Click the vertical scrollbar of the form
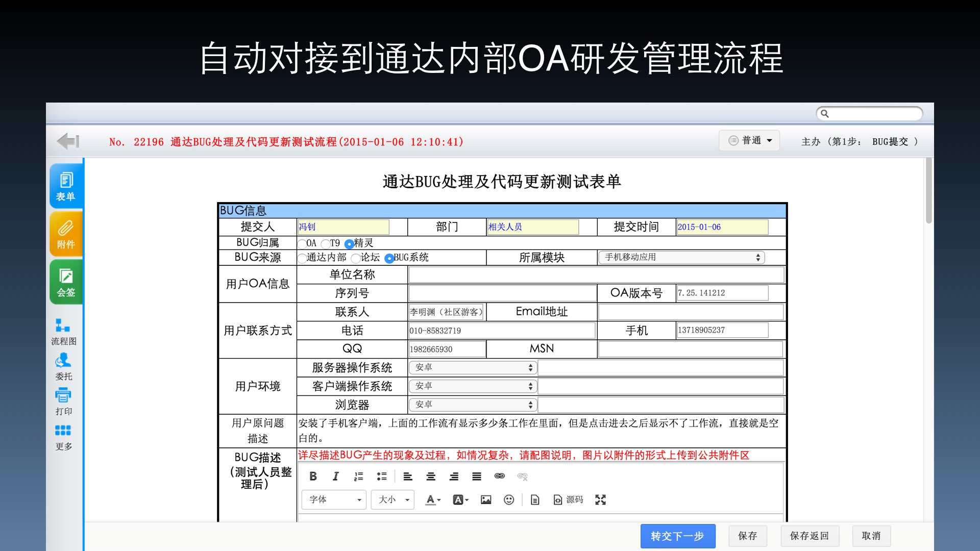Viewport: 980px width, 551px height. tap(929, 191)
